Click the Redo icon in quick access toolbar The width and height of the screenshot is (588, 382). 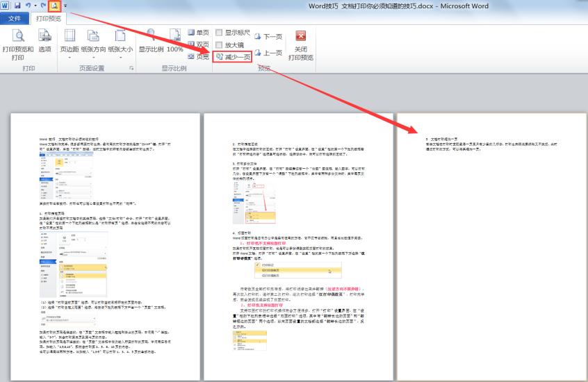[42, 6]
